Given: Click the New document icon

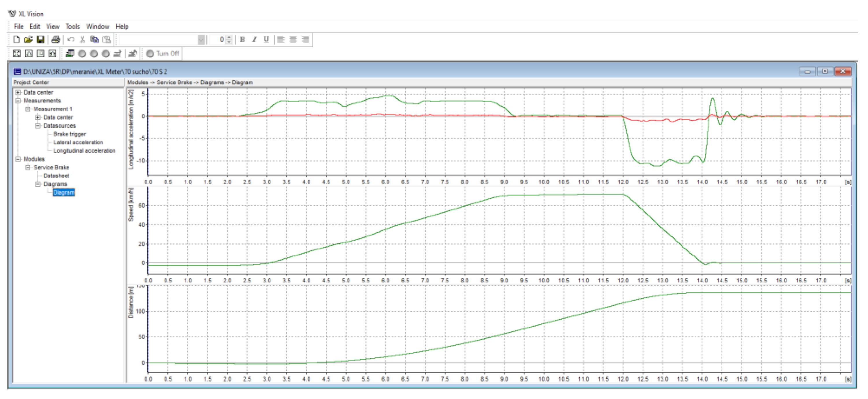Looking at the screenshot, I should pos(16,39).
